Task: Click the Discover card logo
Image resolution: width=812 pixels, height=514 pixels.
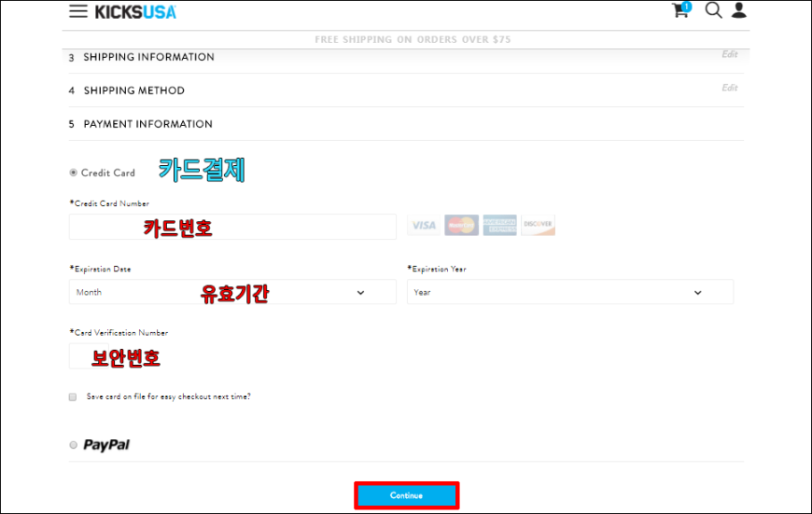Action: (x=538, y=225)
